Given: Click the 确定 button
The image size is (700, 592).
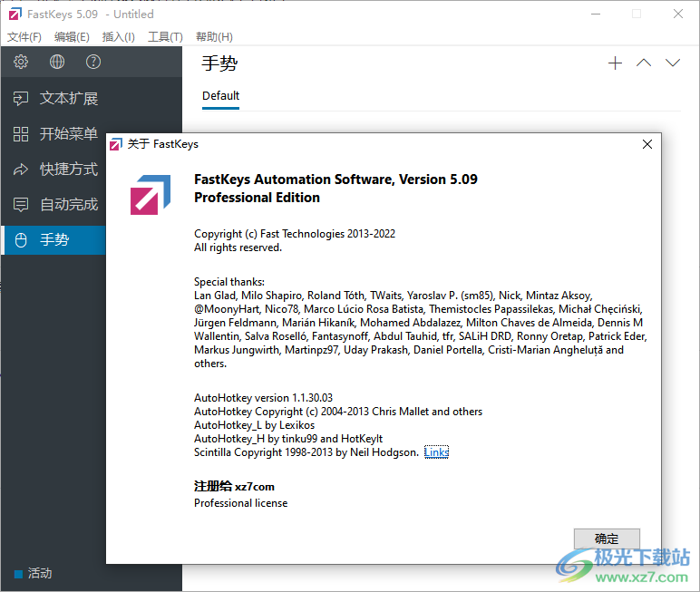Looking at the screenshot, I should pyautogui.click(x=607, y=539).
